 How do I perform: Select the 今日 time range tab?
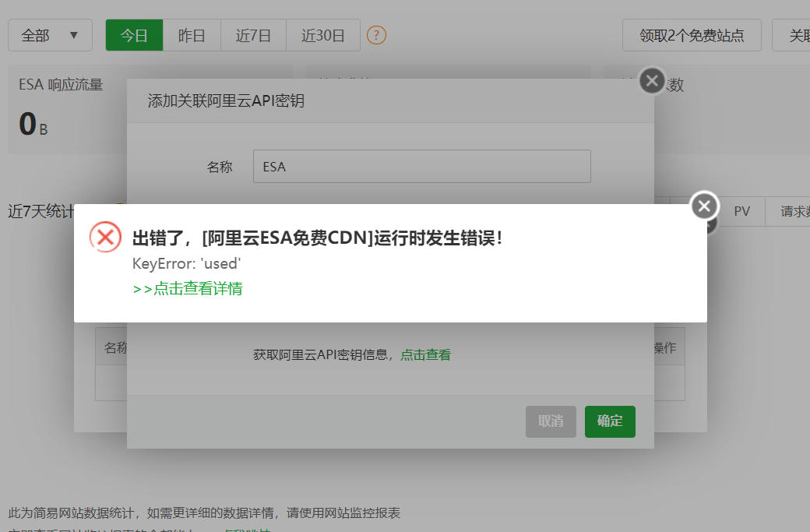[x=134, y=35]
